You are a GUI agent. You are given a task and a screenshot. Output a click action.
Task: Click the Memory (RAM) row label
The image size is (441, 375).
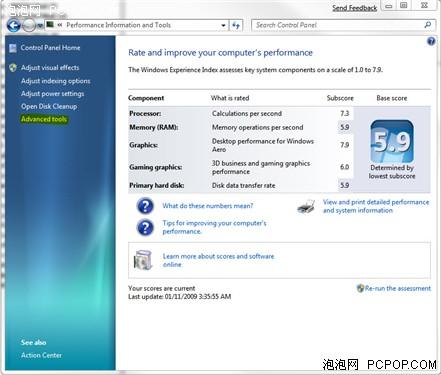[x=154, y=127]
